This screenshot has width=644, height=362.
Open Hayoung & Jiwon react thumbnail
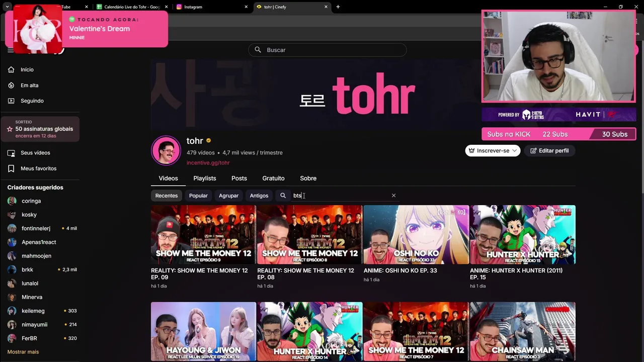203,332
